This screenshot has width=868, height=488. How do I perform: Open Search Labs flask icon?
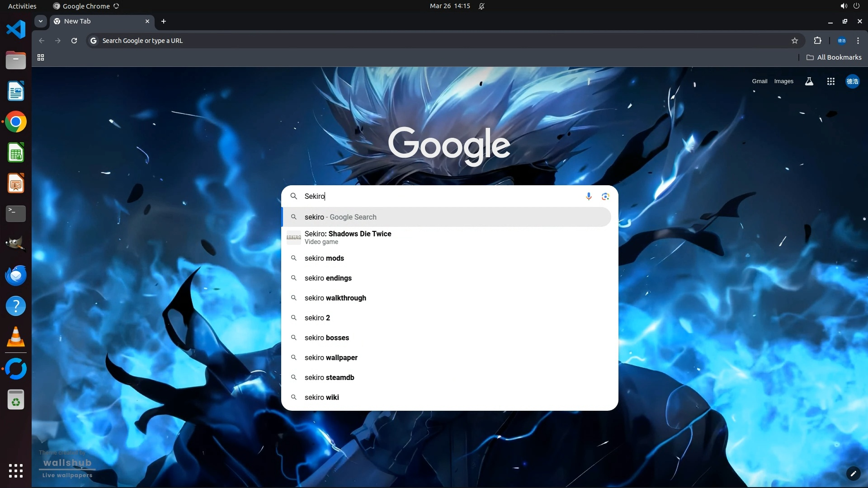809,81
